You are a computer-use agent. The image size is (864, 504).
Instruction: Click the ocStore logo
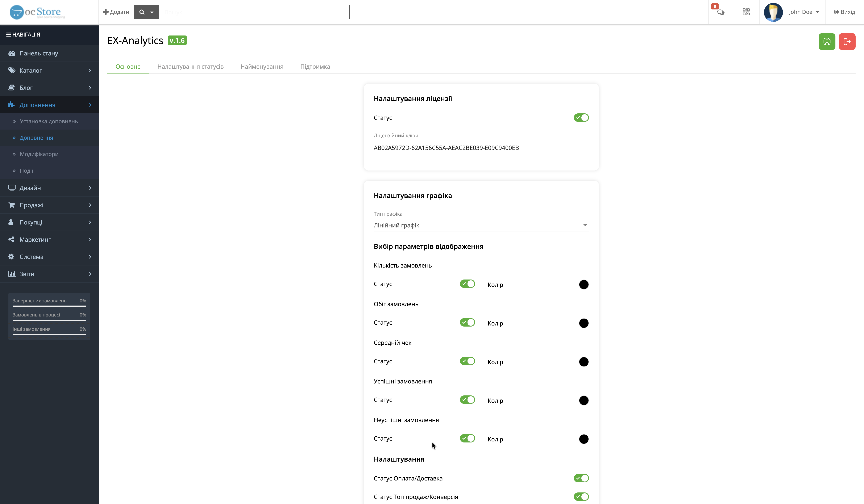37,12
